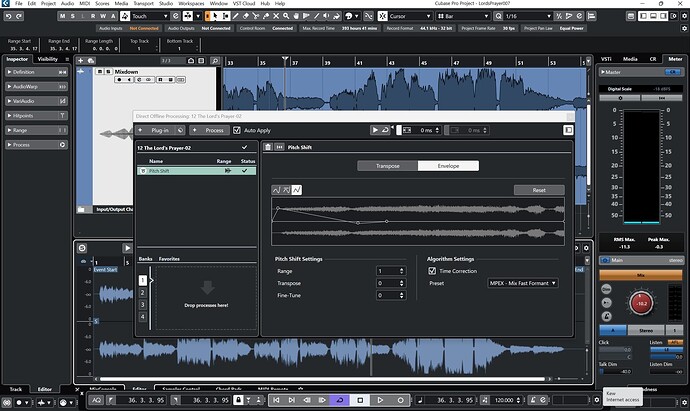Switch to the Transpose tab in Pitch Shift
The width and height of the screenshot is (690, 411).
(388, 166)
